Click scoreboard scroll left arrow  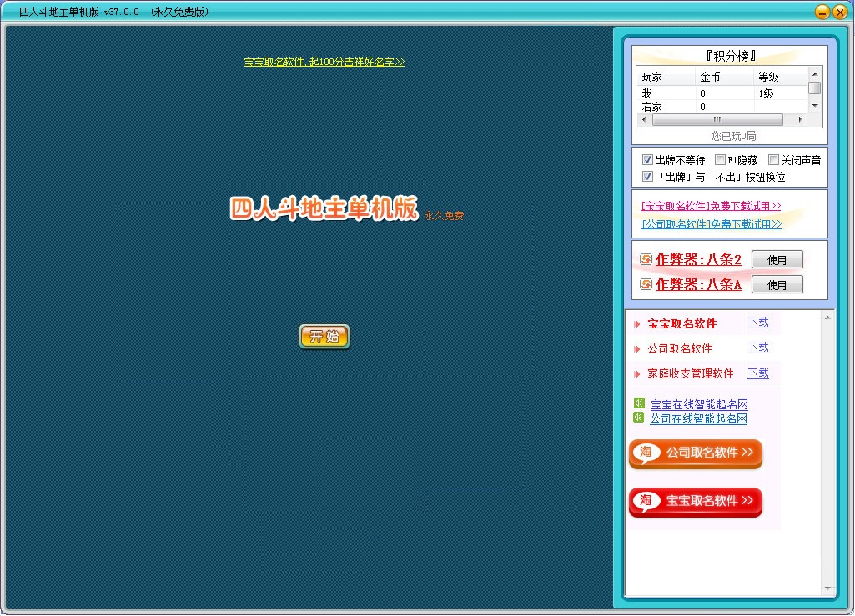tap(644, 119)
